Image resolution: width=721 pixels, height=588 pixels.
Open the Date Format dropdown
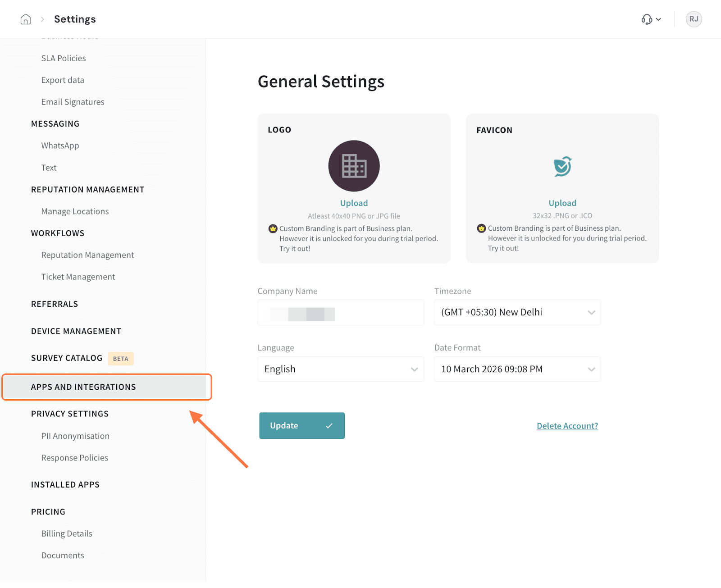517,369
